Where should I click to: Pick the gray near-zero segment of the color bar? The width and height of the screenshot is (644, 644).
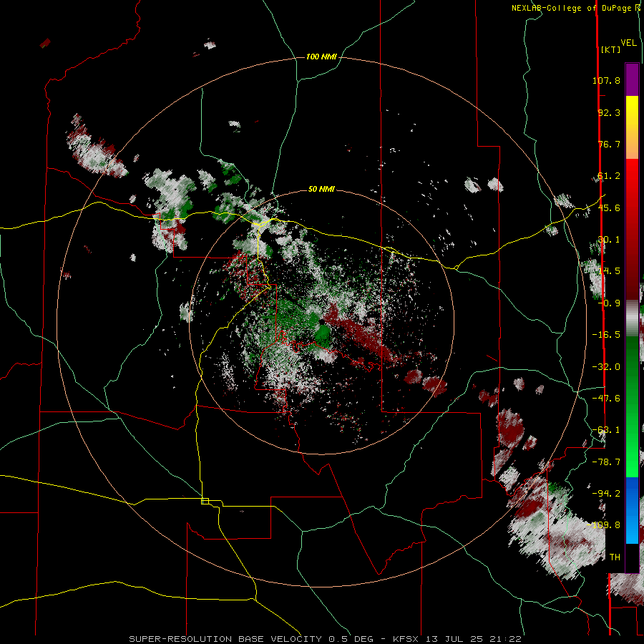coord(632,318)
